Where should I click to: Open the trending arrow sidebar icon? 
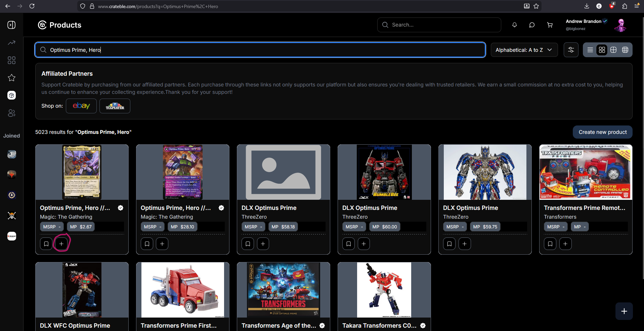tap(12, 43)
